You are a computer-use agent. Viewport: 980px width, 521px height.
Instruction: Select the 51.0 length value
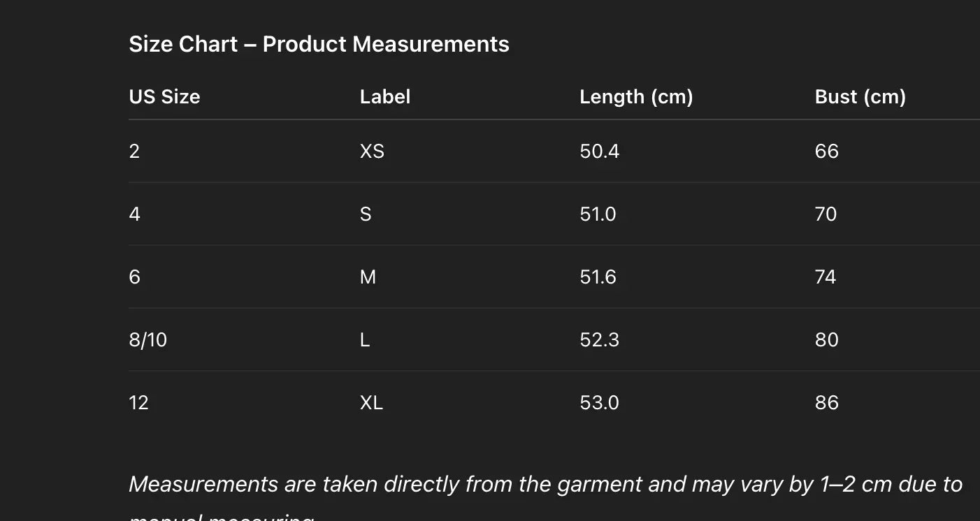[598, 214]
